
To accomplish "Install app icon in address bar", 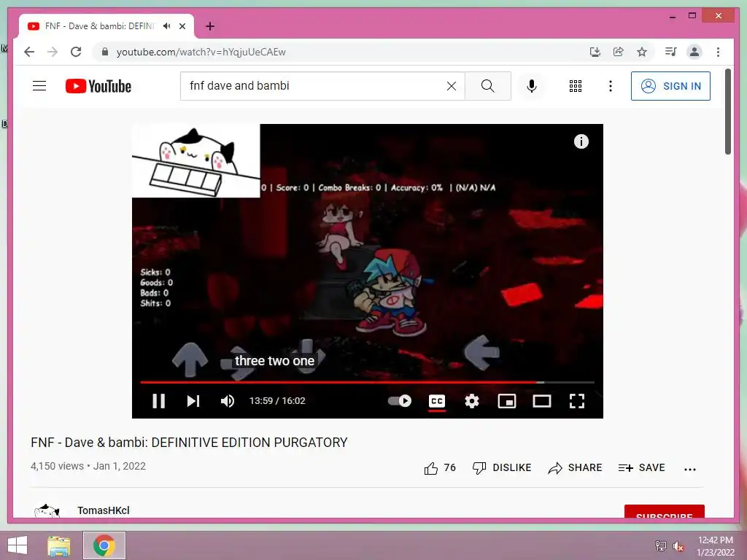I will 595,52.
